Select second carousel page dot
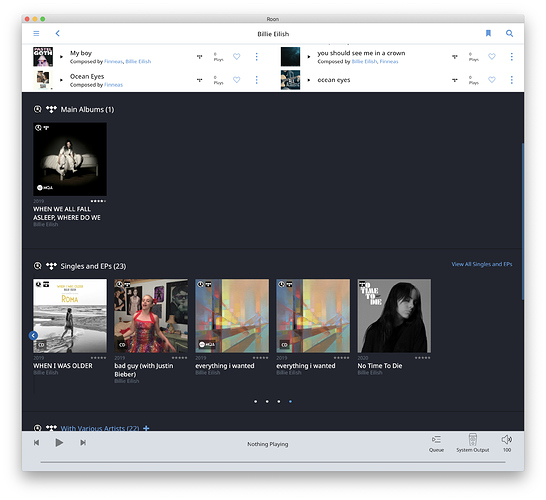This screenshot has height=500, width=546. (267, 401)
